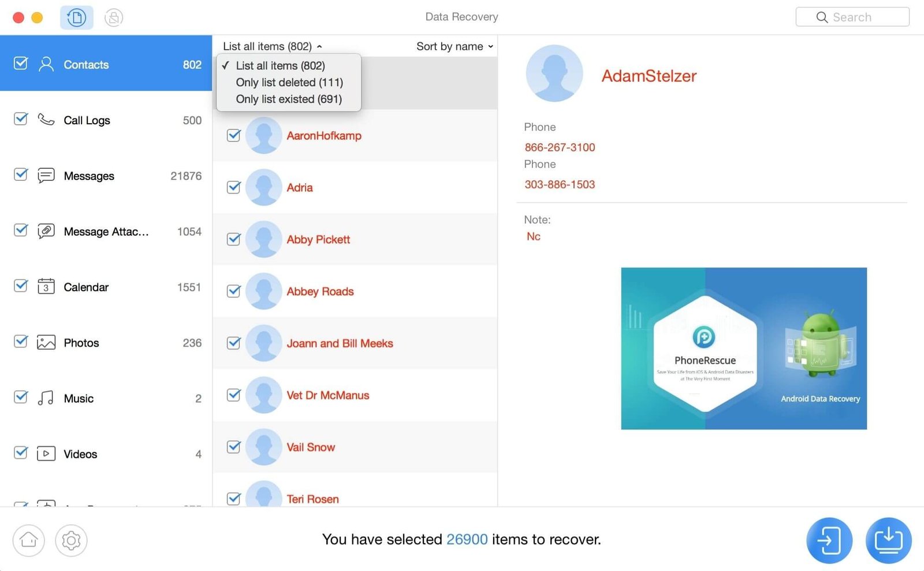This screenshot has width=924, height=571.
Task: Click the Music note icon
Action: (x=46, y=398)
